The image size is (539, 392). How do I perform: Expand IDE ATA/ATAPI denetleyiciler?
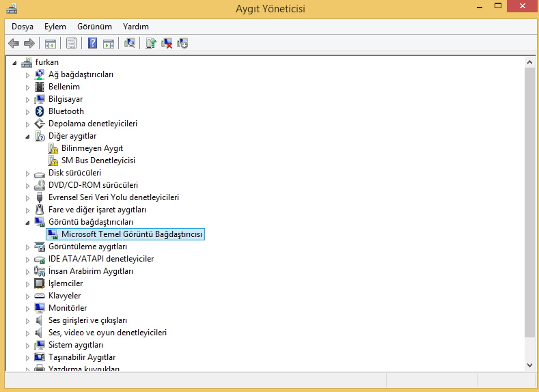coord(27,260)
